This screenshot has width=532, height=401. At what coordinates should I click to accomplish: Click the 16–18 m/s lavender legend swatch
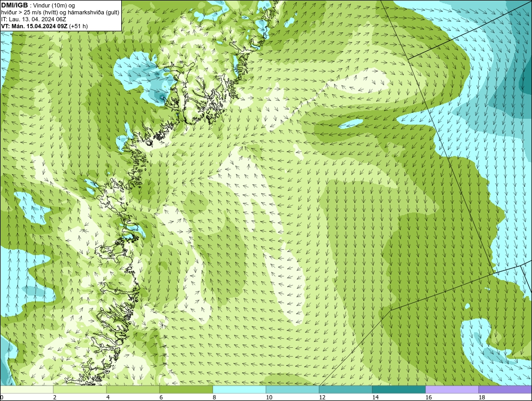[452, 389]
